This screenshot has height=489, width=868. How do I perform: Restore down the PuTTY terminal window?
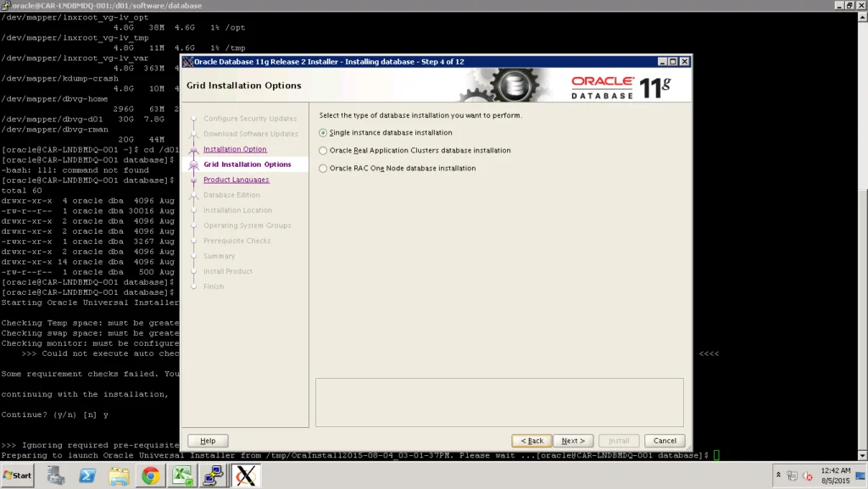(x=849, y=5)
